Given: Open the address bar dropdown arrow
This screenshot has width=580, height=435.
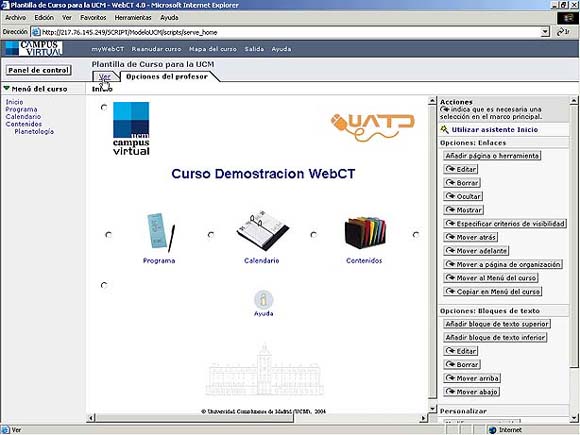Looking at the screenshot, I should (545, 32).
